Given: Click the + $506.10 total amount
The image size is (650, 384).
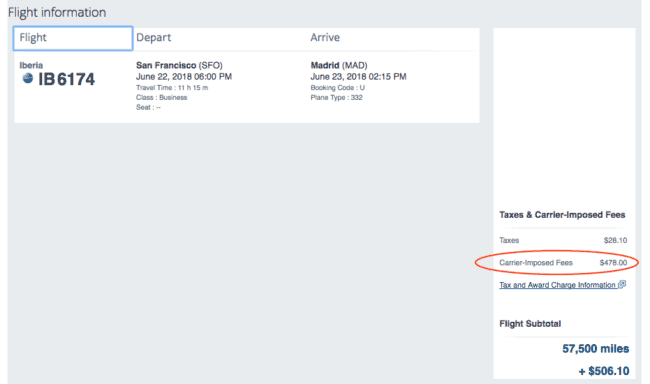Looking at the screenshot, I should point(604,371).
